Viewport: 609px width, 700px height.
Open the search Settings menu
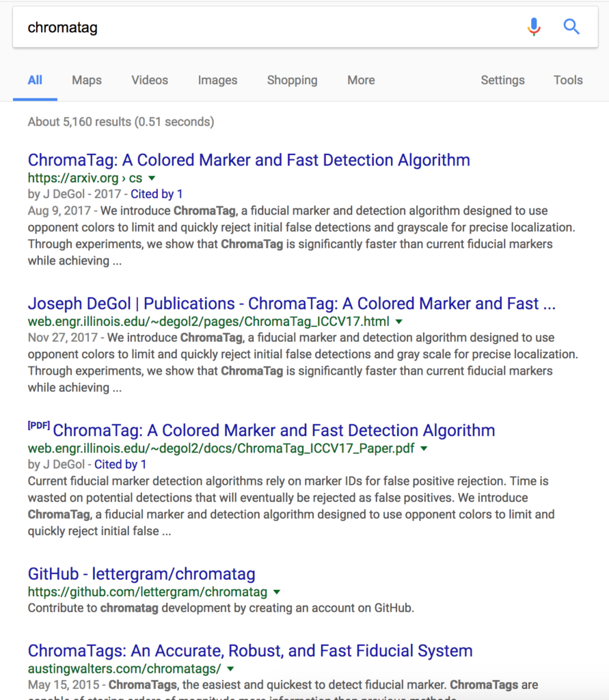point(502,81)
